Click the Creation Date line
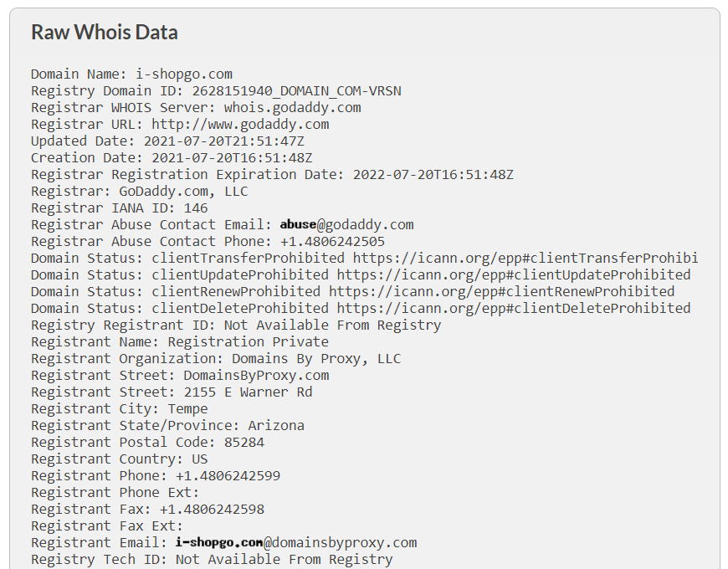The image size is (728, 569). coord(172,158)
